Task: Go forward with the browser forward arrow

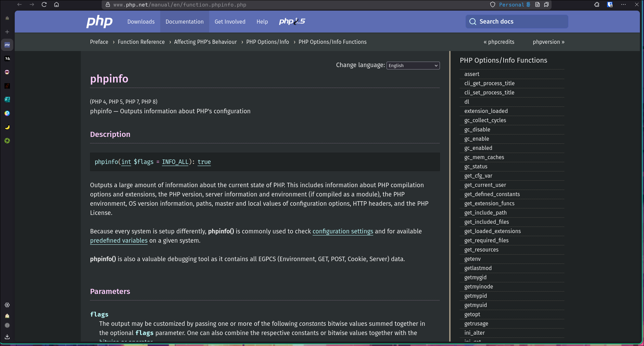Action: point(32,4)
